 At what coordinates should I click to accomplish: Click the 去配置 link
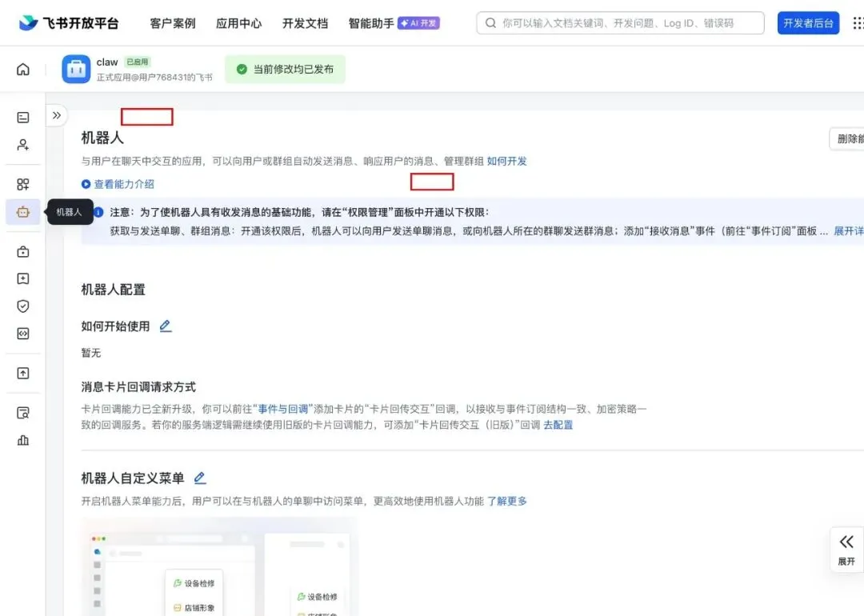(x=558, y=425)
